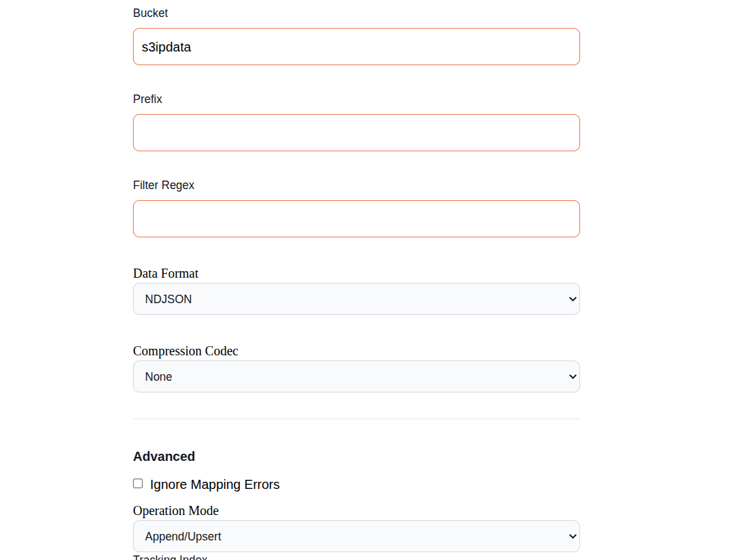The width and height of the screenshot is (730, 560).
Task: Click the chevron arrow on Data Format select
Action: tap(573, 299)
